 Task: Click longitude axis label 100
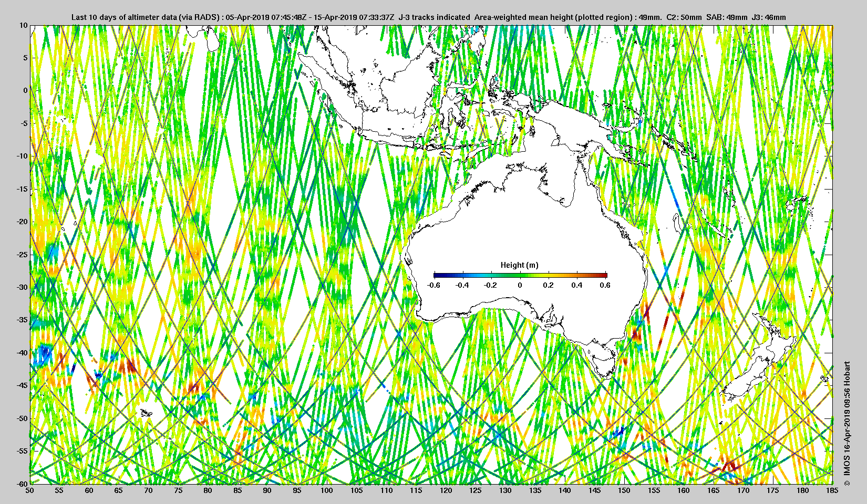click(x=327, y=490)
